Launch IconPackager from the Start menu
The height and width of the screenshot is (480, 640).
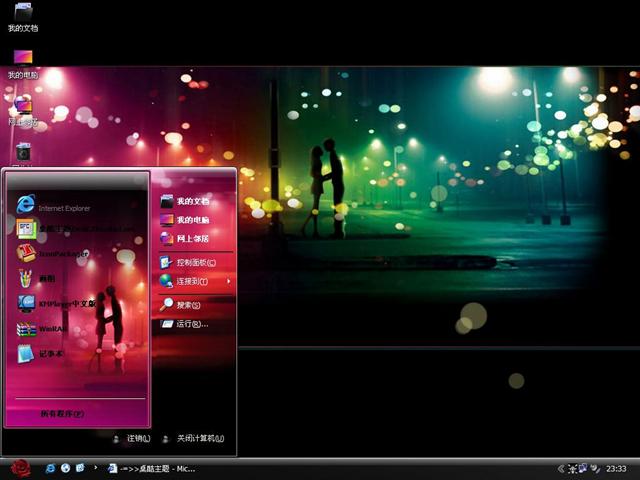64,254
